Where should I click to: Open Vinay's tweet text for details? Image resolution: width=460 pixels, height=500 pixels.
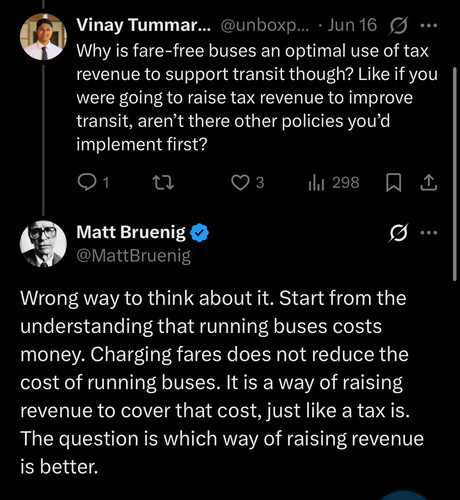257,97
